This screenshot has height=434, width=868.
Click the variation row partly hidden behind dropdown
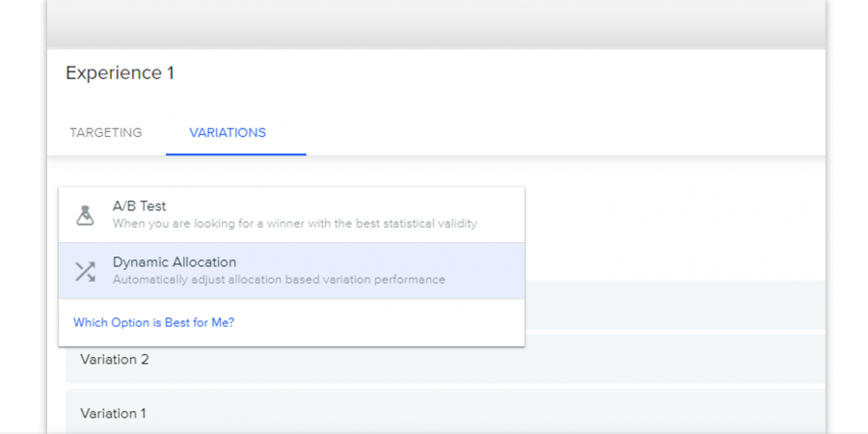[x=675, y=305]
